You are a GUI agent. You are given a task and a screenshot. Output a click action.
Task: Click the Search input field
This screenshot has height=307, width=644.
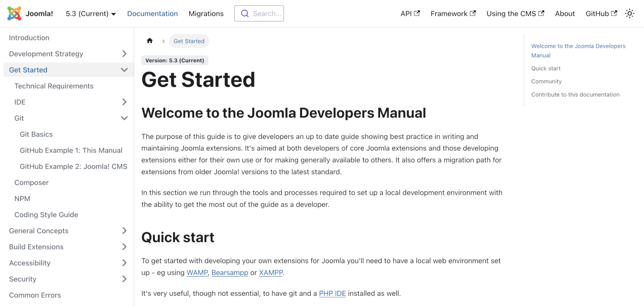click(259, 13)
